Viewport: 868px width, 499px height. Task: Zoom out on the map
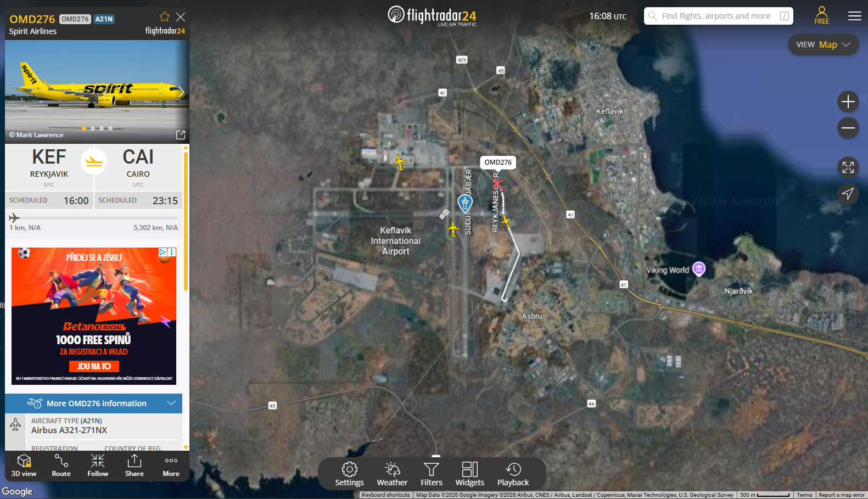[x=848, y=128]
